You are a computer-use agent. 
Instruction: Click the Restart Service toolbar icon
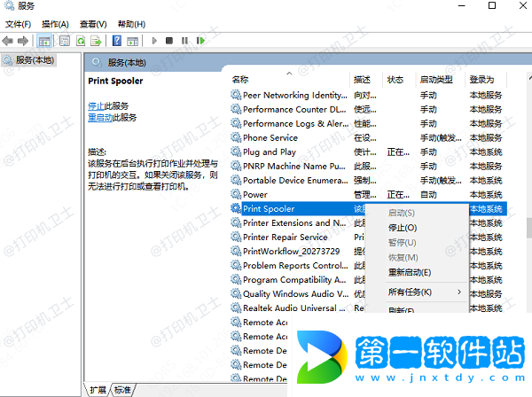(200, 41)
